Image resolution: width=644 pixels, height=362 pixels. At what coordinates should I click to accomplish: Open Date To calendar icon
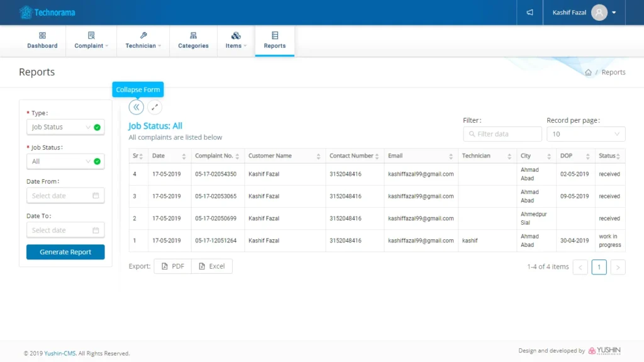click(96, 230)
